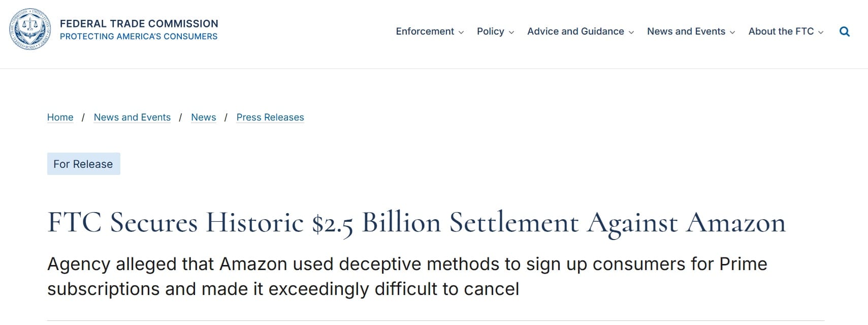Viewport: 868px width, 325px height.
Task: Click the Federal Trade Commission wordmark
Action: click(x=139, y=23)
